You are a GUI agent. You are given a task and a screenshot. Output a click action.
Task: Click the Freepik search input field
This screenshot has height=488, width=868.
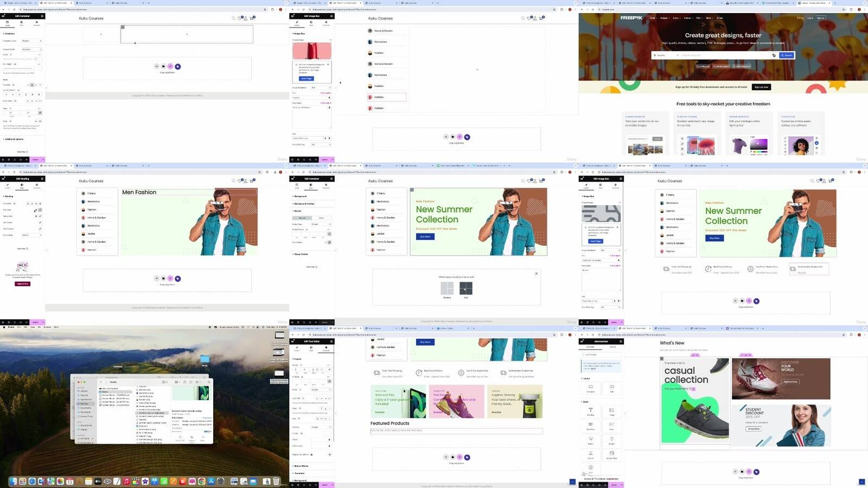tap(725, 55)
